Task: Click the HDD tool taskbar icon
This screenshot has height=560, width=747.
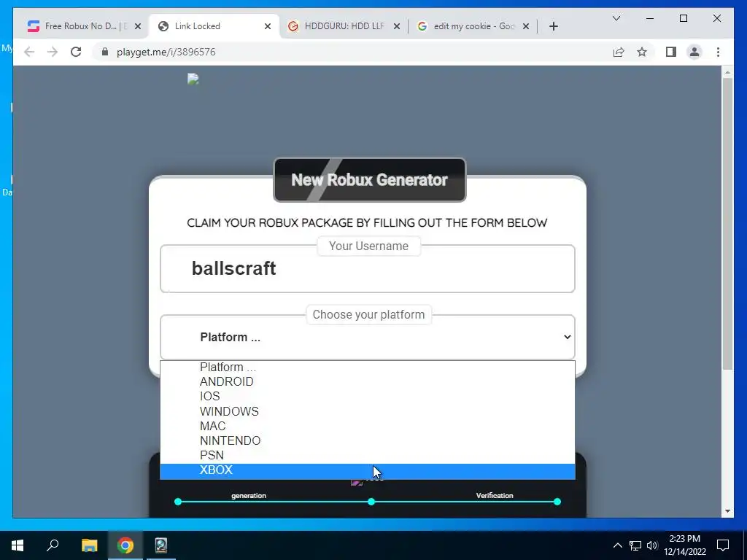Action: point(161,545)
